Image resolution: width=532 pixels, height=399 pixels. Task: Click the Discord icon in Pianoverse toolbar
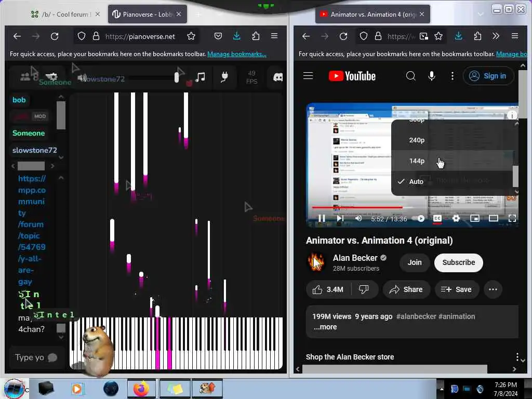point(278,78)
